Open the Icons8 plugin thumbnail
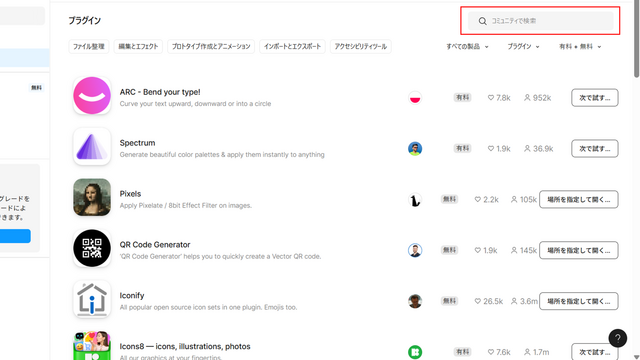Viewport: 640px width, 360px height. pyautogui.click(x=92, y=345)
